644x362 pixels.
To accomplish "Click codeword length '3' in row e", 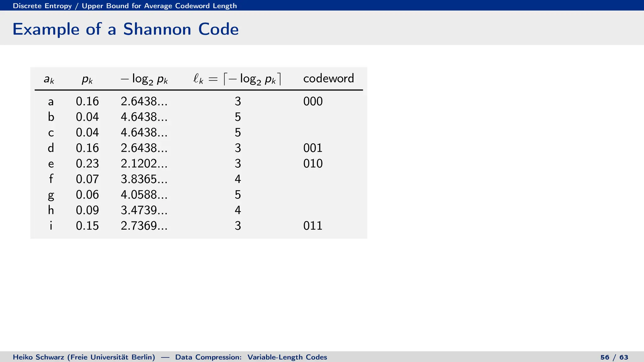I will tap(238, 163).
